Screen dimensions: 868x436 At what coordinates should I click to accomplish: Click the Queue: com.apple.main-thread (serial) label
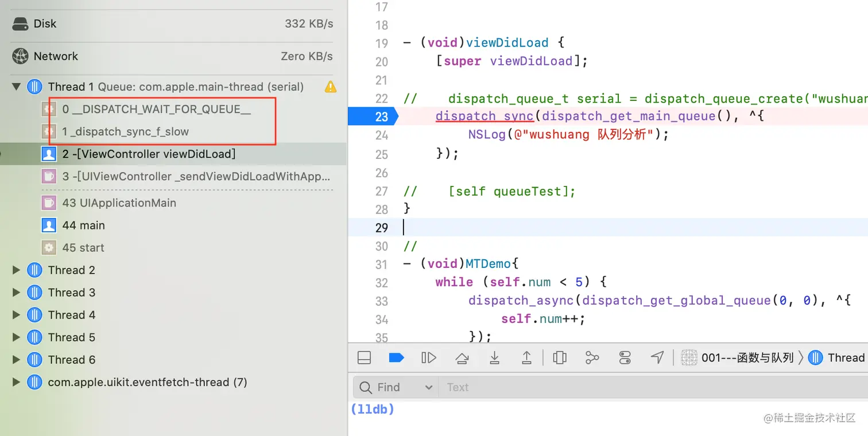coord(201,87)
